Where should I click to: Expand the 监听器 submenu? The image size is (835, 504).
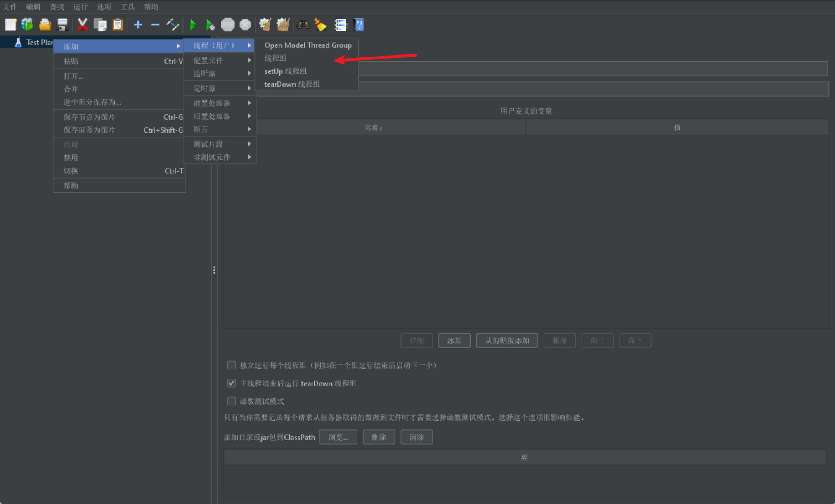click(219, 73)
